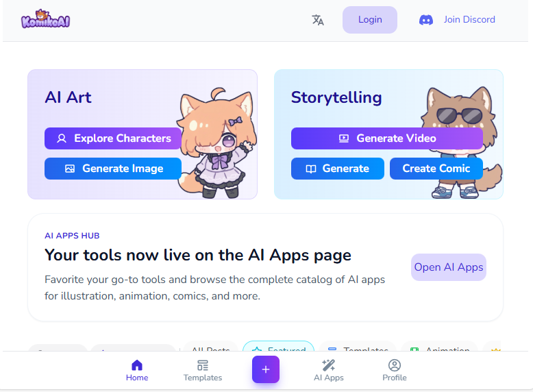This screenshot has height=392, width=533.
Task: Open the Home tab in bottom bar
Action: pos(137,370)
